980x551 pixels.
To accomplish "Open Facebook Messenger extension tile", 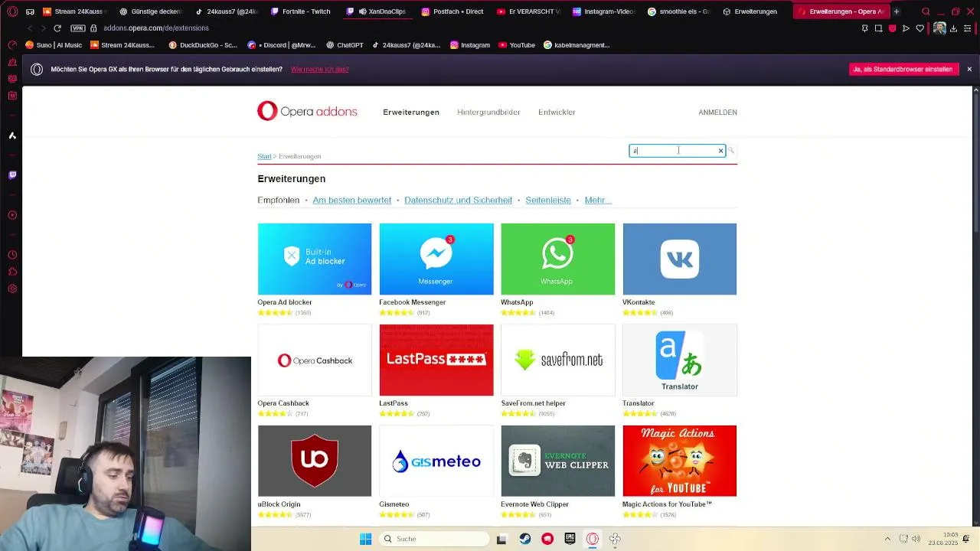I will click(436, 259).
